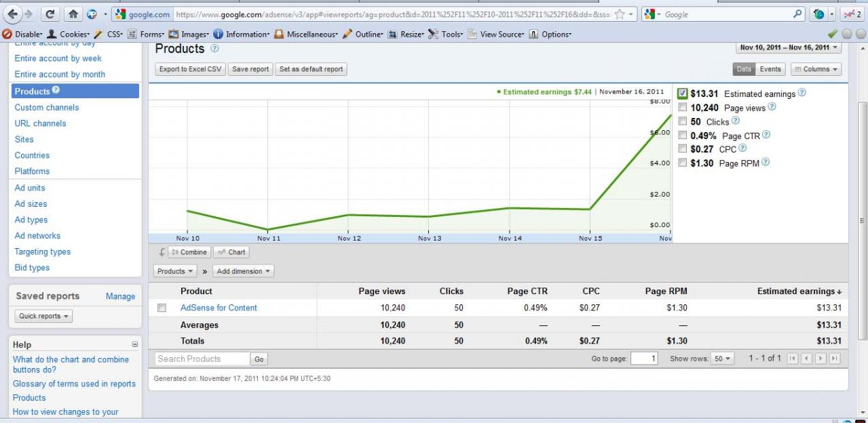The height and width of the screenshot is (423, 868).
Task: Click the Save report button
Action: pos(250,69)
